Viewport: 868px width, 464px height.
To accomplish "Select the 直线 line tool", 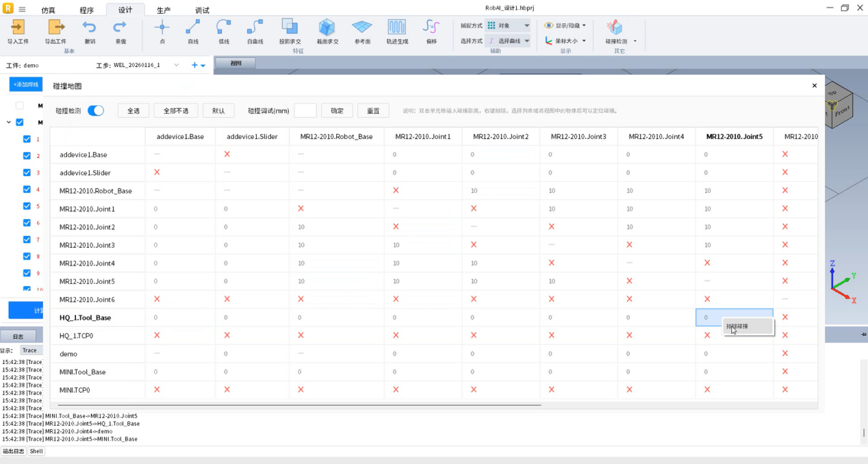I will click(x=193, y=27).
